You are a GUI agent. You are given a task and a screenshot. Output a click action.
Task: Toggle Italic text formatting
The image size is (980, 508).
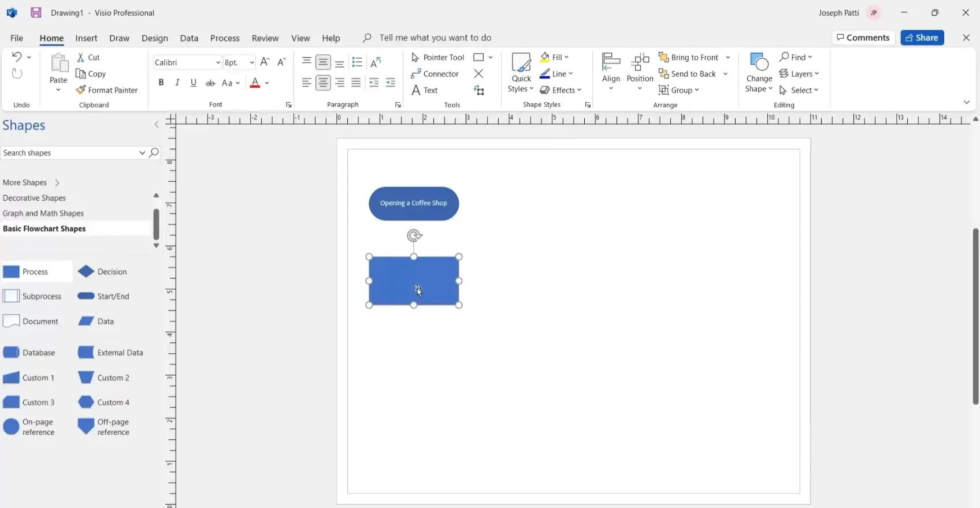[177, 83]
